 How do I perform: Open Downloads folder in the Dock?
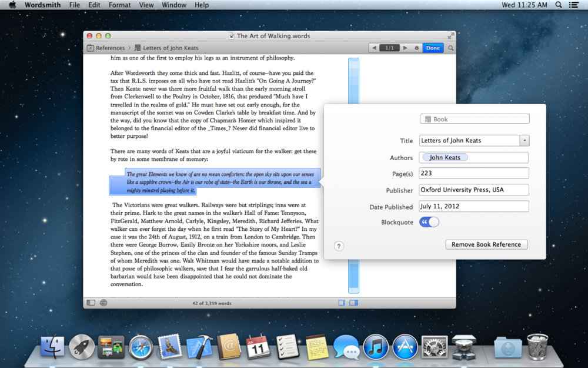[x=508, y=347]
